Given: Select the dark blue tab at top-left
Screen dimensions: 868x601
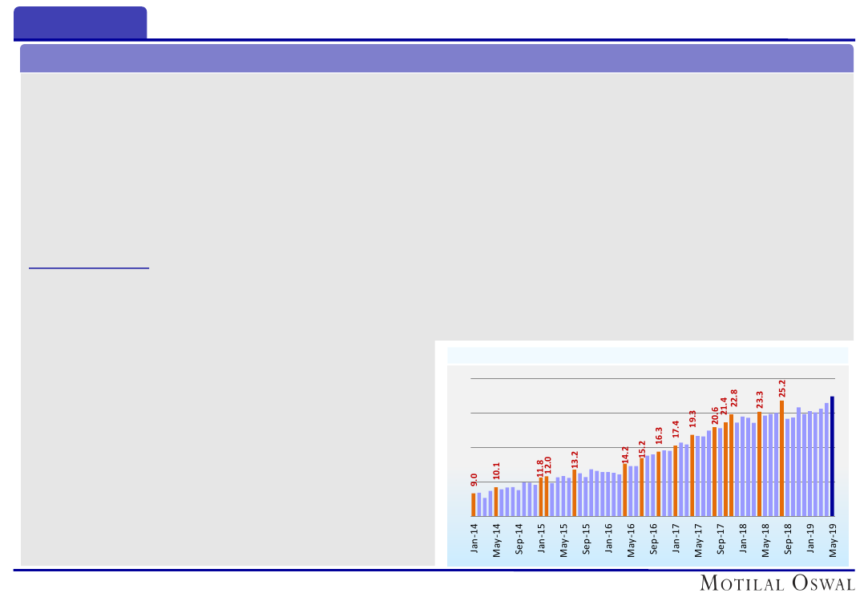Looking at the screenshot, I should 80,22.
